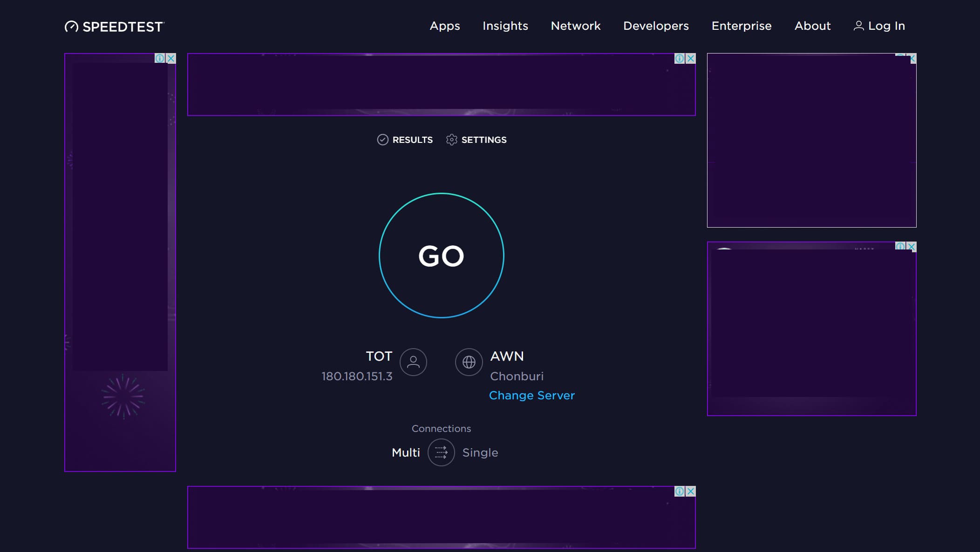Toggle to Single connection mode
The height and width of the screenshot is (552, 980).
441,452
